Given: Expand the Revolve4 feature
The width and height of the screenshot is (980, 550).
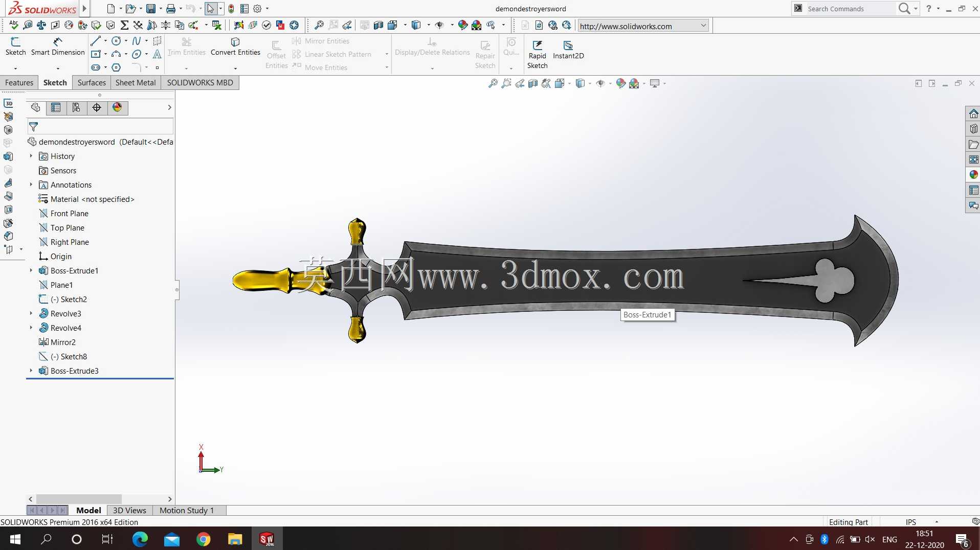Looking at the screenshot, I should (x=31, y=328).
